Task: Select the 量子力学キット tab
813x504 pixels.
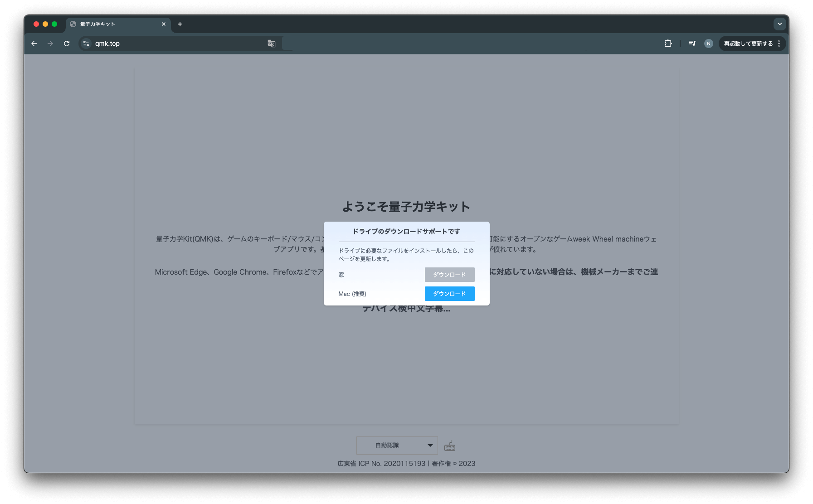Action: click(x=113, y=24)
